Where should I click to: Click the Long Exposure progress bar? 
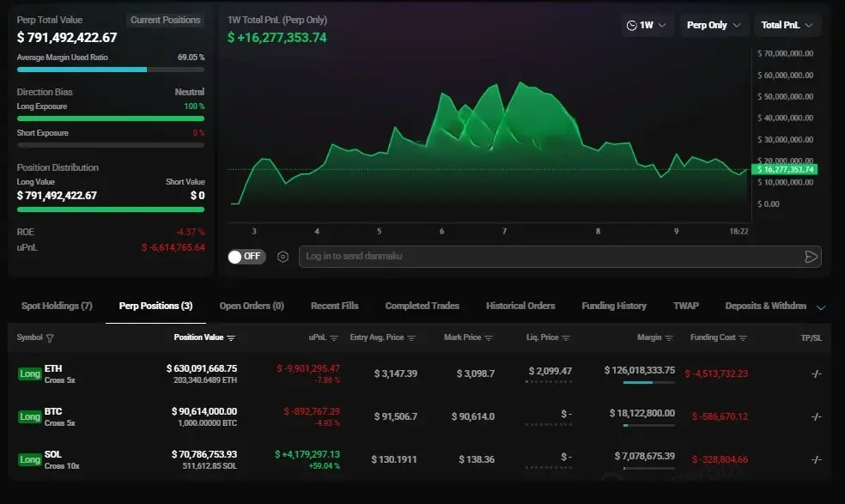tap(111, 118)
